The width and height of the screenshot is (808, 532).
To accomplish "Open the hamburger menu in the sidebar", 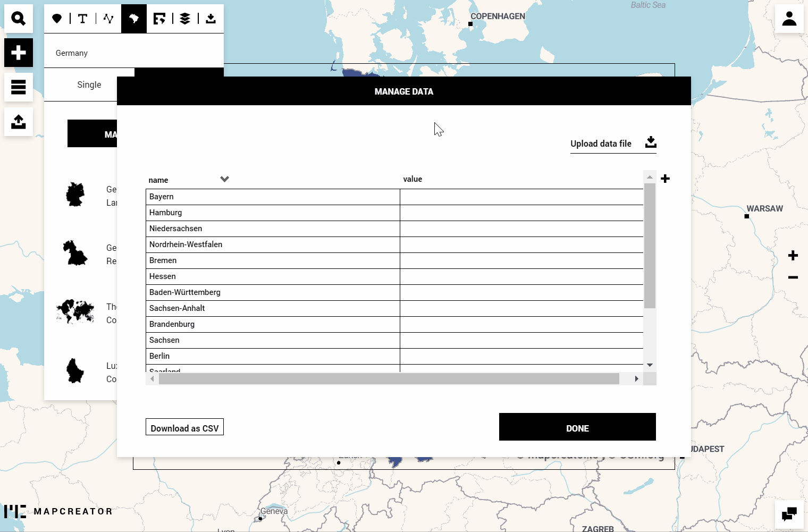I will 19,87.
